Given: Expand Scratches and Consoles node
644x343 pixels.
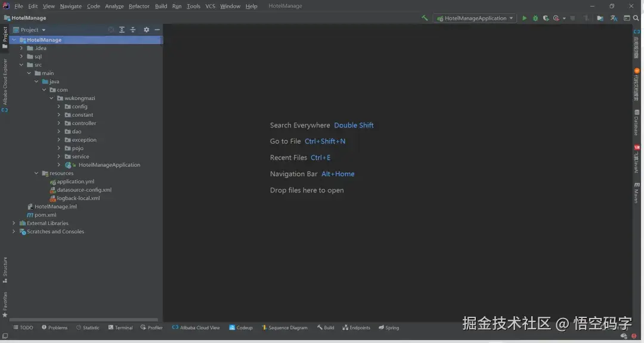Looking at the screenshot, I should tap(14, 232).
